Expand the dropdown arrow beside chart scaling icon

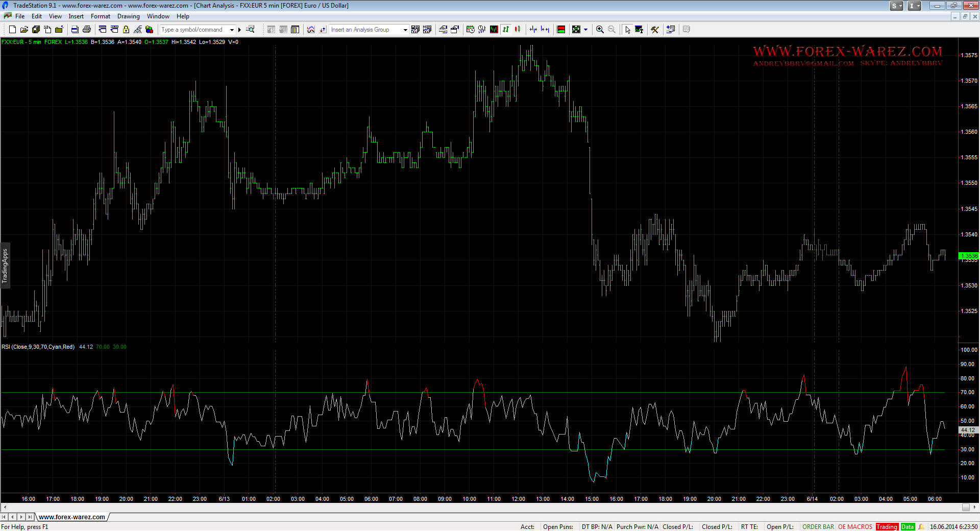585,30
